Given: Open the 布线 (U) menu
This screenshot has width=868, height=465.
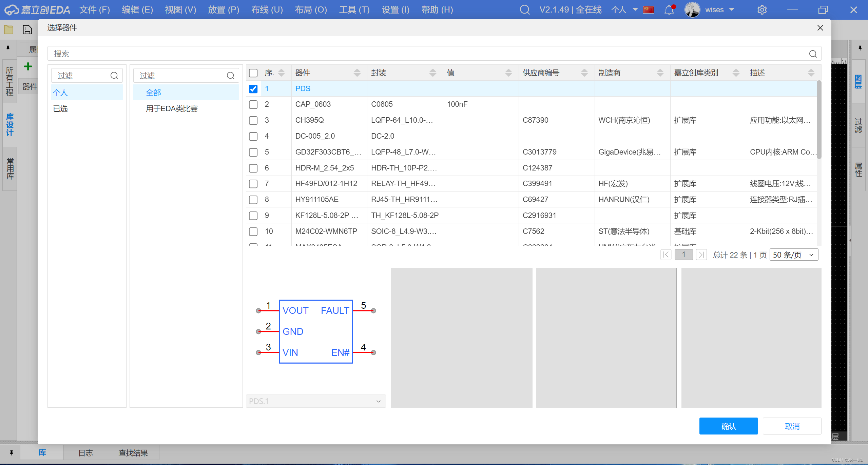Looking at the screenshot, I should pos(267,10).
